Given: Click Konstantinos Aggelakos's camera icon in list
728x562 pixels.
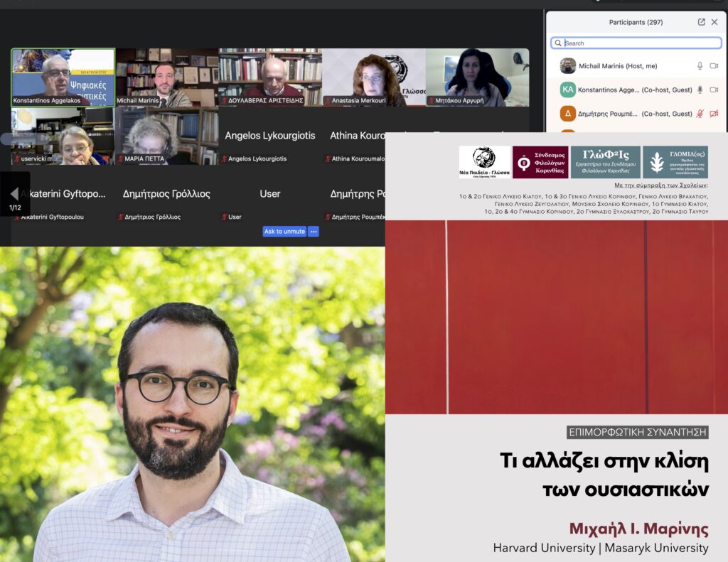Looking at the screenshot, I should point(714,90).
